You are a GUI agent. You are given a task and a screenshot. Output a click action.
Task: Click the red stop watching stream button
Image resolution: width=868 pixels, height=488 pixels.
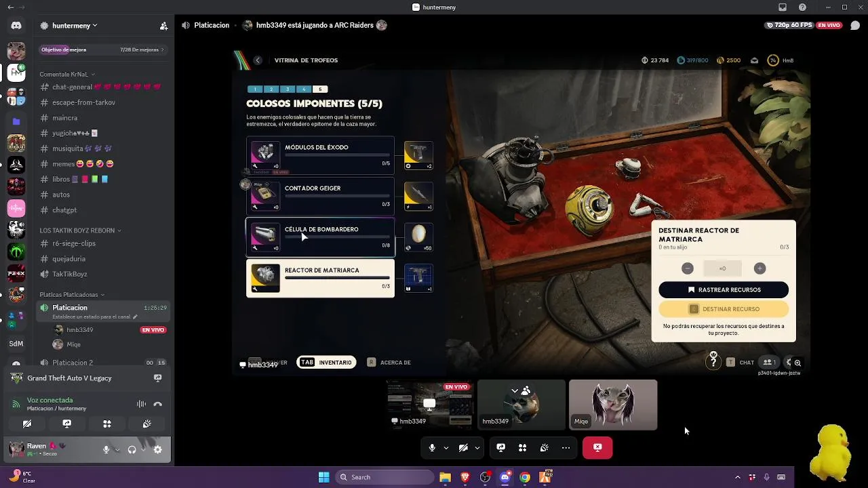tap(597, 447)
